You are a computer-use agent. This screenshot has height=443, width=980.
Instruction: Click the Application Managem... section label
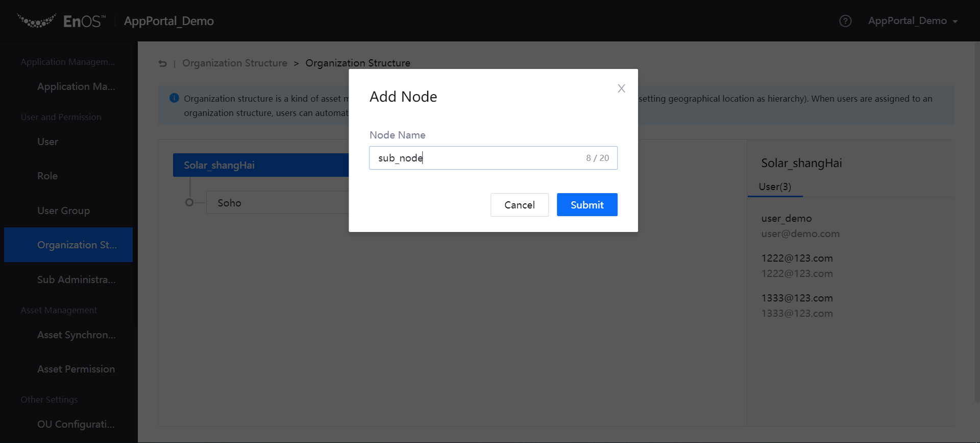(68, 62)
